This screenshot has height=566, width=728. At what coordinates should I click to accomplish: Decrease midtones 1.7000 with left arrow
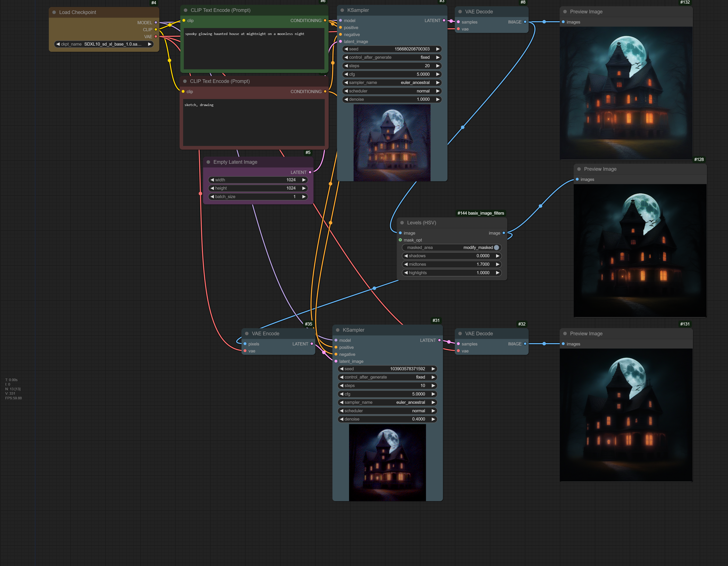tap(406, 264)
